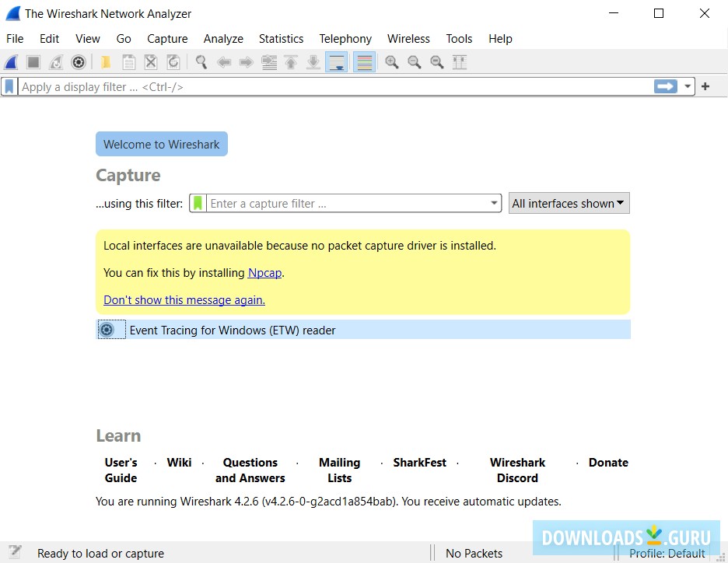Restart the current capture
728x563 pixels.
(x=56, y=61)
